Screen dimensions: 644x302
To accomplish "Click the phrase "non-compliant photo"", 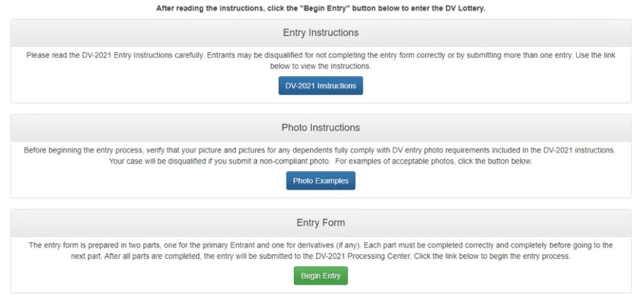I will pos(299,161).
